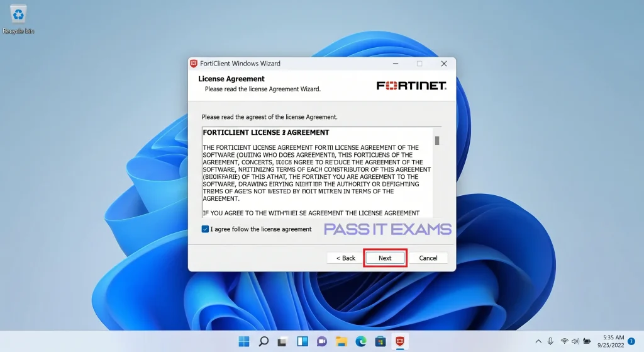Image resolution: width=644 pixels, height=352 pixels.
Task: Toggle the license agreement checkbox
Action: point(205,229)
